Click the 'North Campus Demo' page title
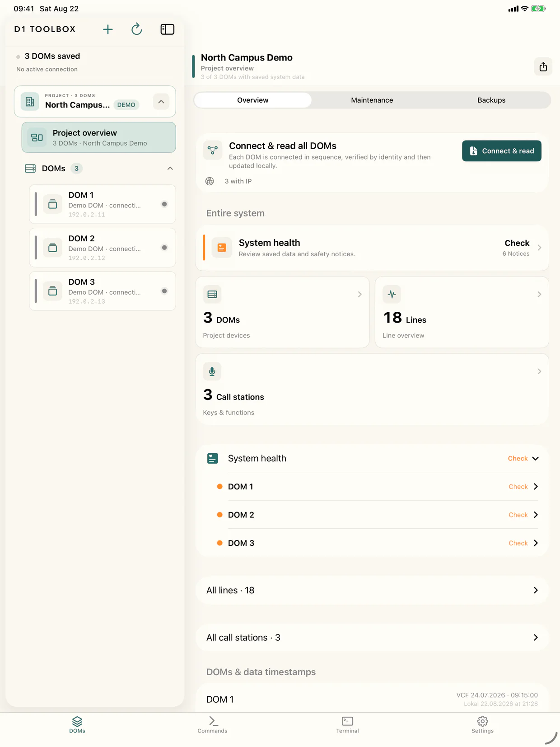The width and height of the screenshot is (560, 747). click(x=247, y=57)
